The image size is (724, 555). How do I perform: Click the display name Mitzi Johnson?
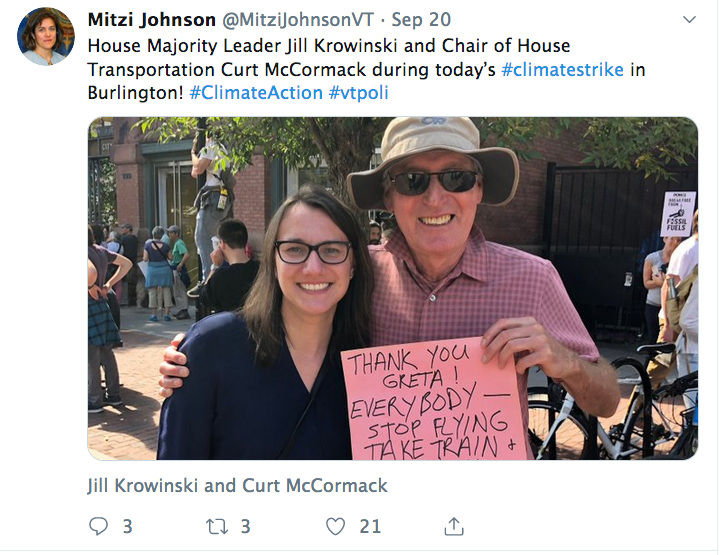[152, 20]
